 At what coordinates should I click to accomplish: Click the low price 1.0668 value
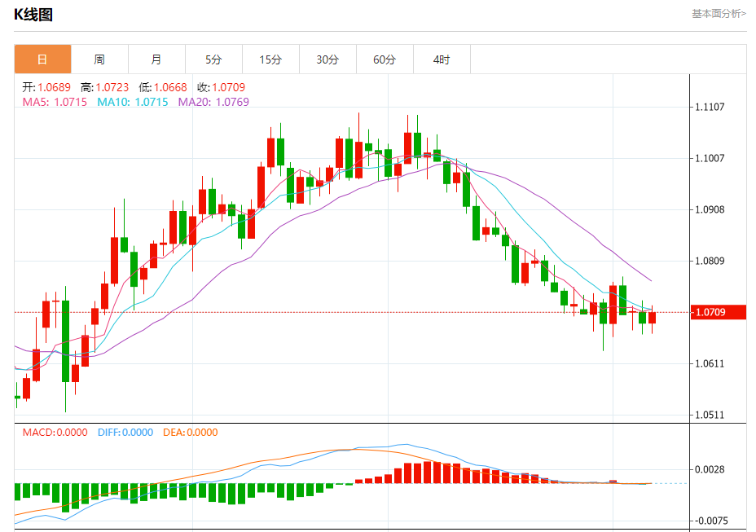click(171, 87)
